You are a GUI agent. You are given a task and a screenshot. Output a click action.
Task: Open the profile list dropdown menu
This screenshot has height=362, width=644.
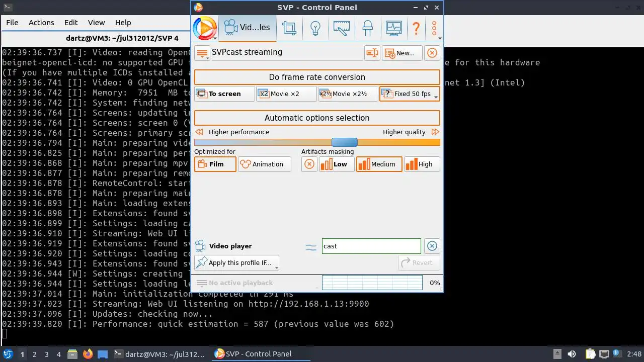(x=202, y=53)
